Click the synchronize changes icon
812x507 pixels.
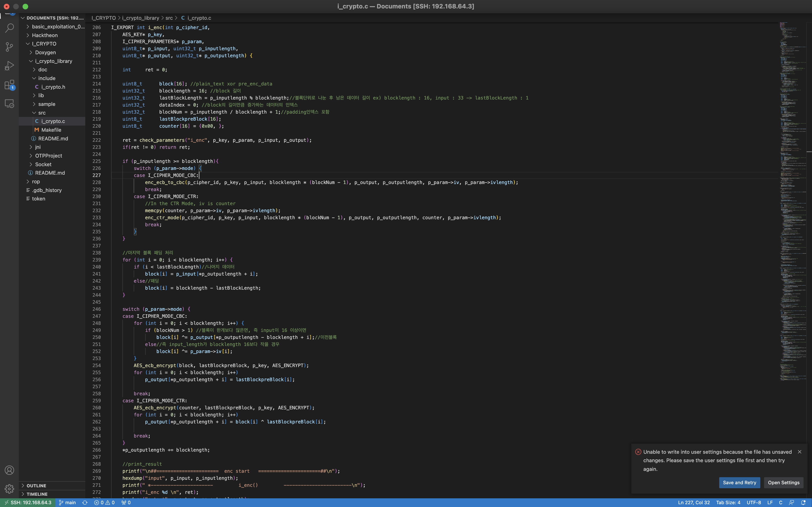[85, 502]
